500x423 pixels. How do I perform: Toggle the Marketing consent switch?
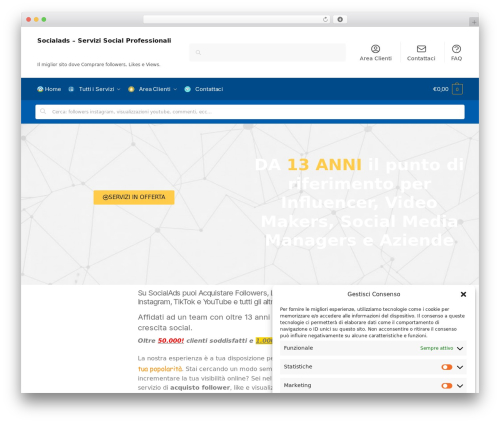447,386
